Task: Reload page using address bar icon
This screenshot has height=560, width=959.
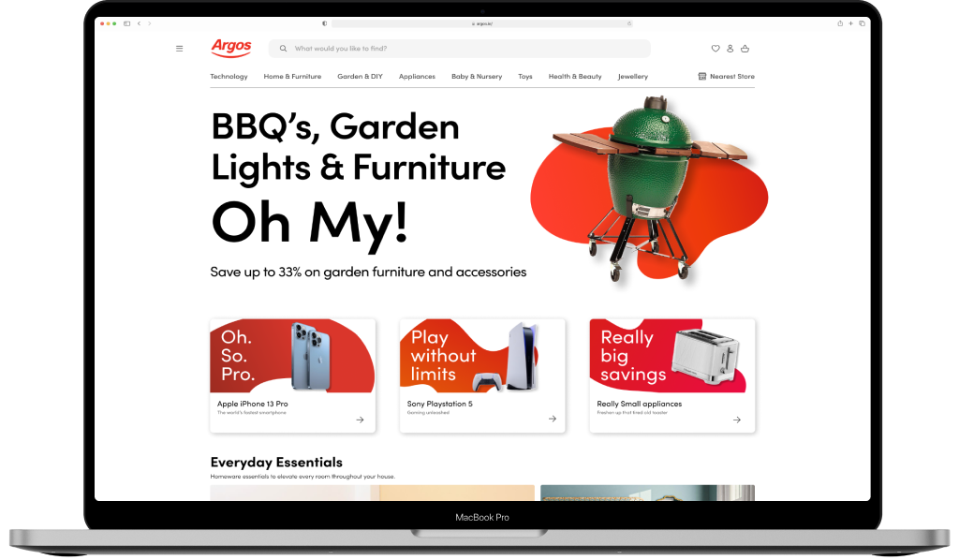Action: [628, 23]
